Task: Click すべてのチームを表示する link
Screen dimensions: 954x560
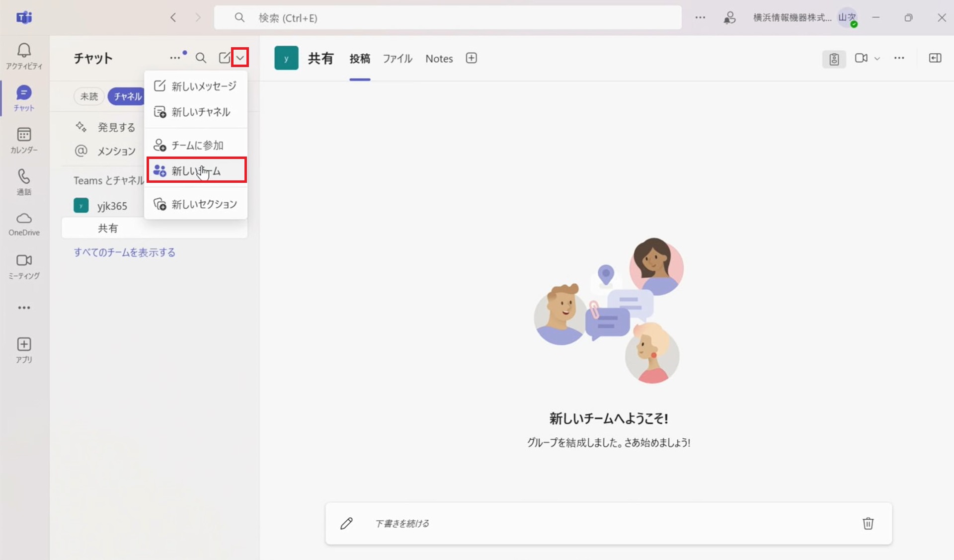Action: coord(124,252)
